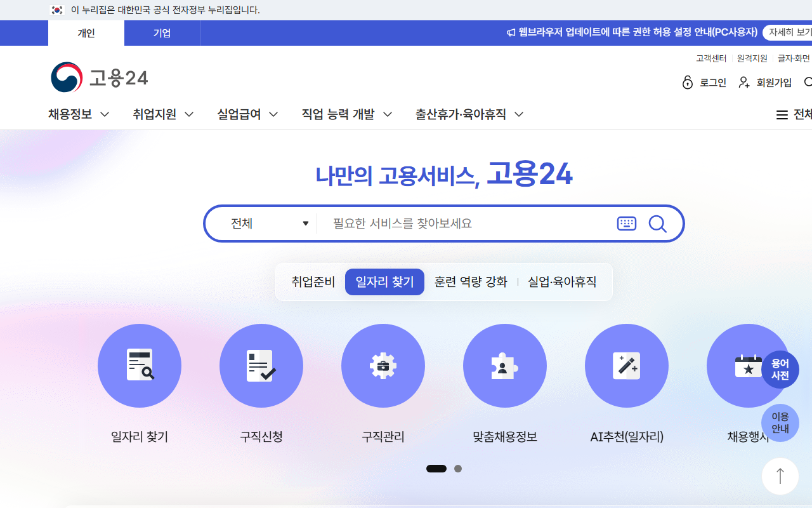Open 구직관리 via the gear briefcase icon
Image resolution: width=812 pixels, height=508 pixels.
point(383,366)
